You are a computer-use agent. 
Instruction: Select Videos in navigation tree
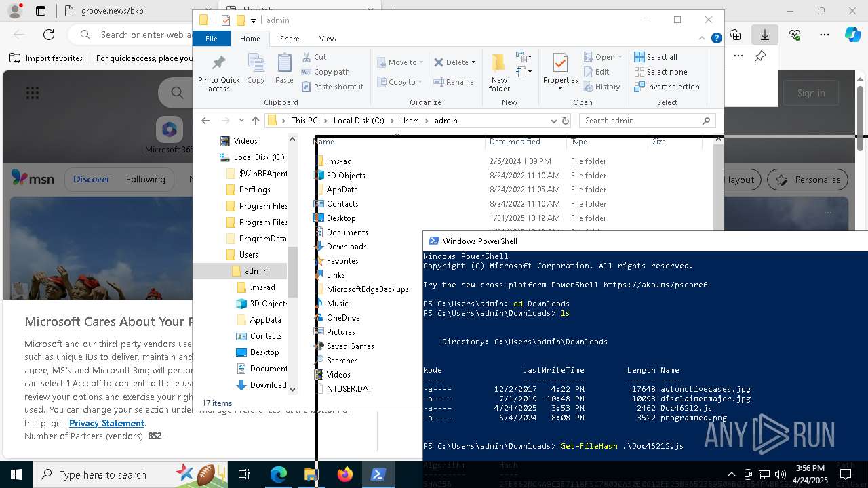245,141
